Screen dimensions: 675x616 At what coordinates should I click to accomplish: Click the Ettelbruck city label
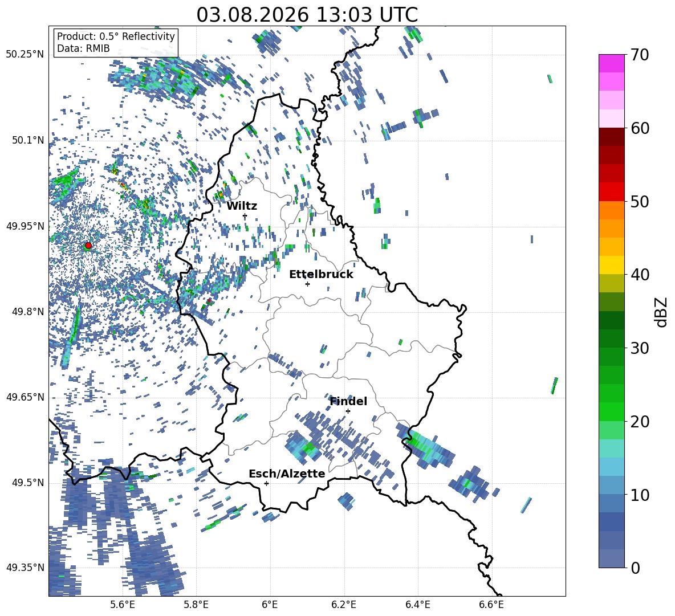coord(321,275)
